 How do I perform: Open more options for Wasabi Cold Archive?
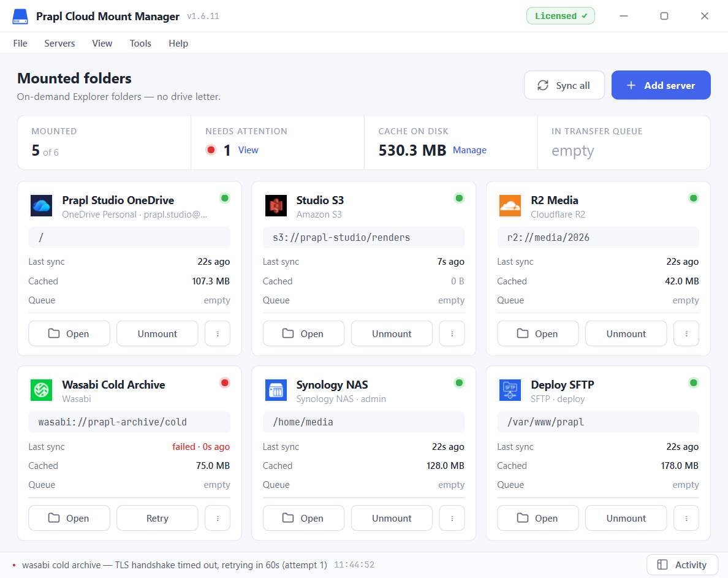coord(218,518)
